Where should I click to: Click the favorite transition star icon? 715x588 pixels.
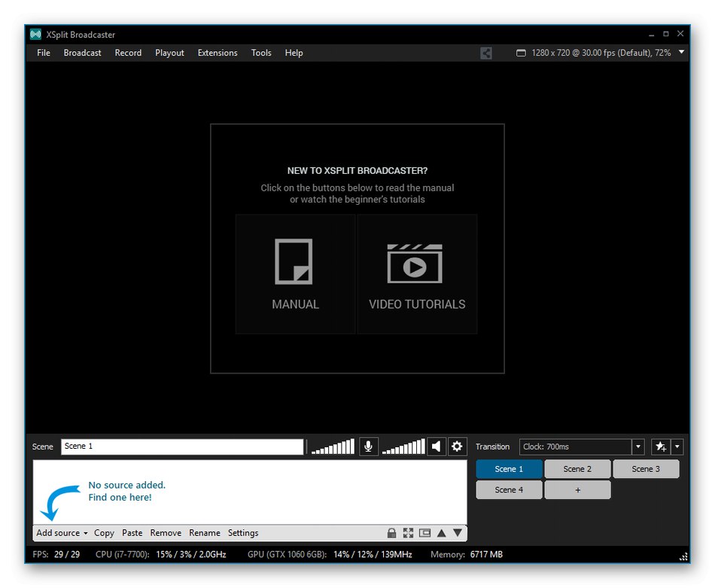click(x=661, y=446)
